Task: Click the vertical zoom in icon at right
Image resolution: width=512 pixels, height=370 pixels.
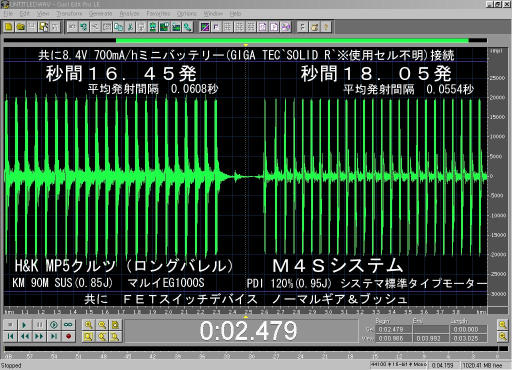Action: 503,324
